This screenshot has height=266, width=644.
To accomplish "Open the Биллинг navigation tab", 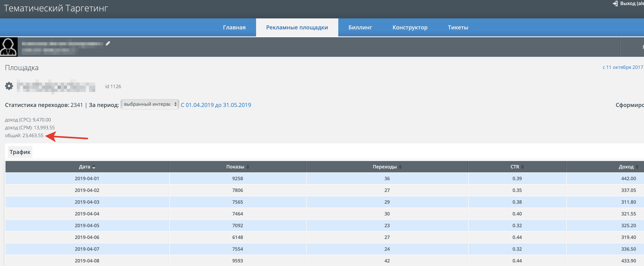I will click(360, 27).
